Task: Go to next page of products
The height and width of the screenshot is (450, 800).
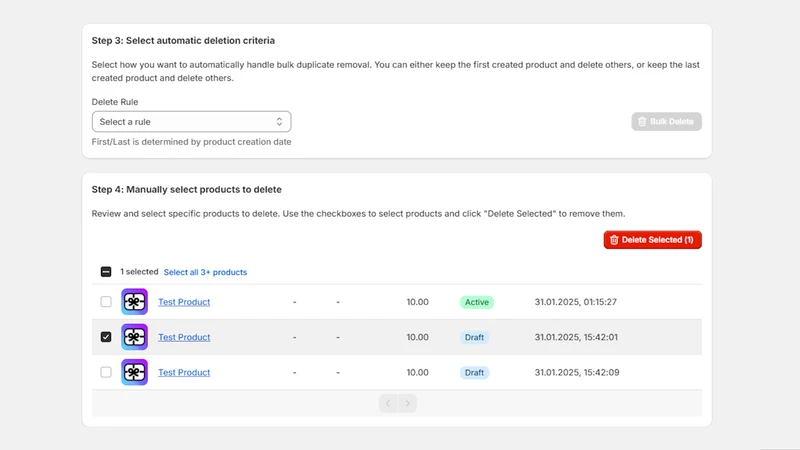Action: (x=408, y=404)
